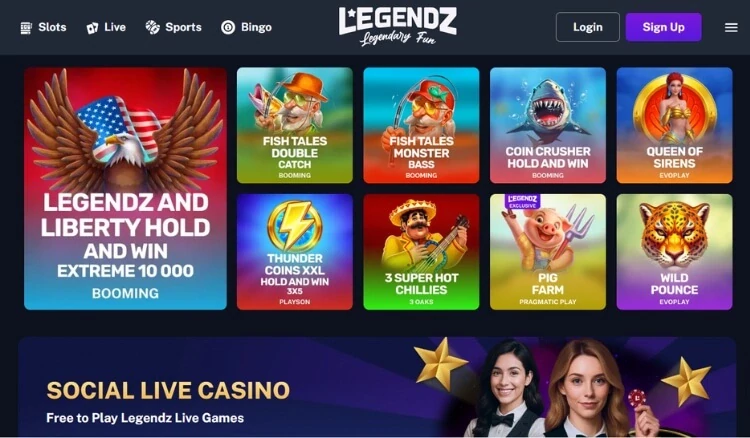This screenshot has height=438, width=750.
Task: Click the Legendz logo
Action: tap(397, 26)
